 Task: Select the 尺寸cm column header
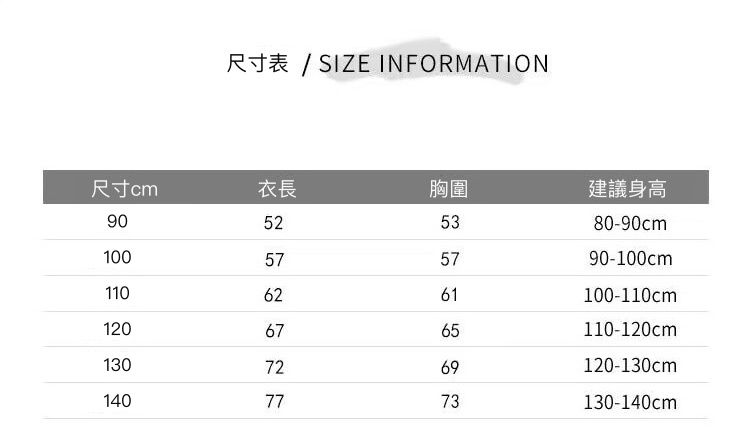[124, 188]
